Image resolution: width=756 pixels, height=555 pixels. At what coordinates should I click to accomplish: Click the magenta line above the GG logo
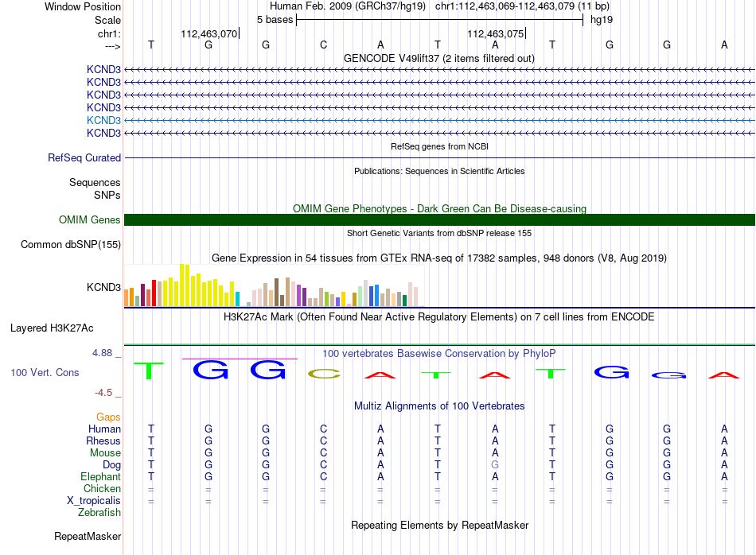240,359
